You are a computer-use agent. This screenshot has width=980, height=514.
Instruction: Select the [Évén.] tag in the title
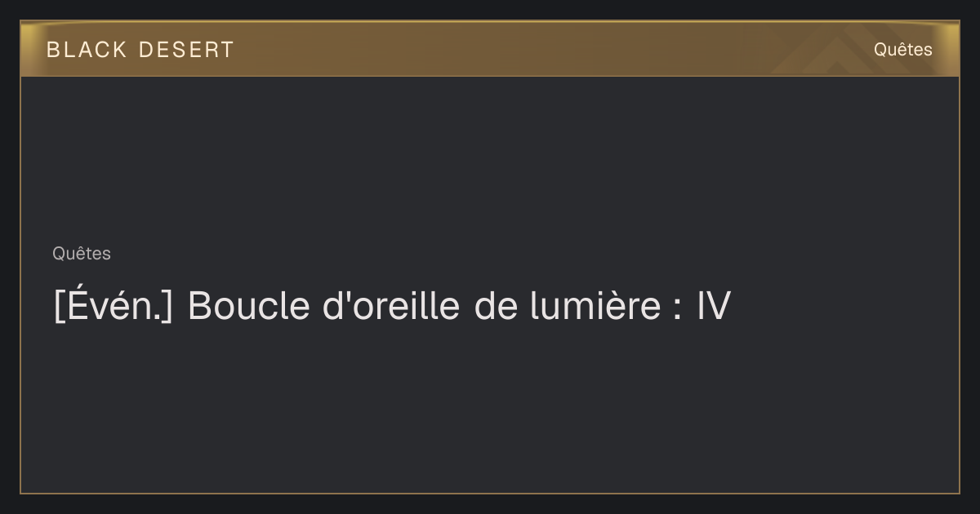click(114, 307)
